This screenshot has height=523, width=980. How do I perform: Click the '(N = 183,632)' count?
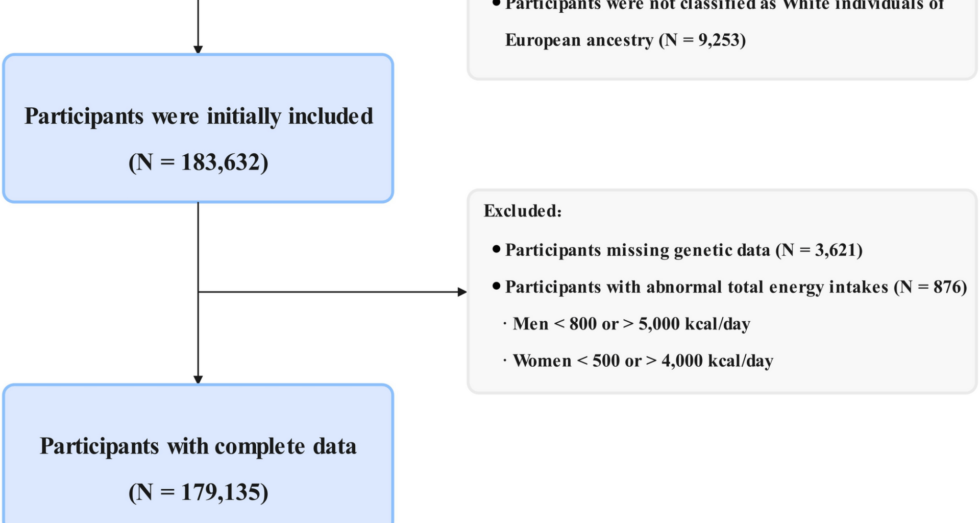point(198,162)
